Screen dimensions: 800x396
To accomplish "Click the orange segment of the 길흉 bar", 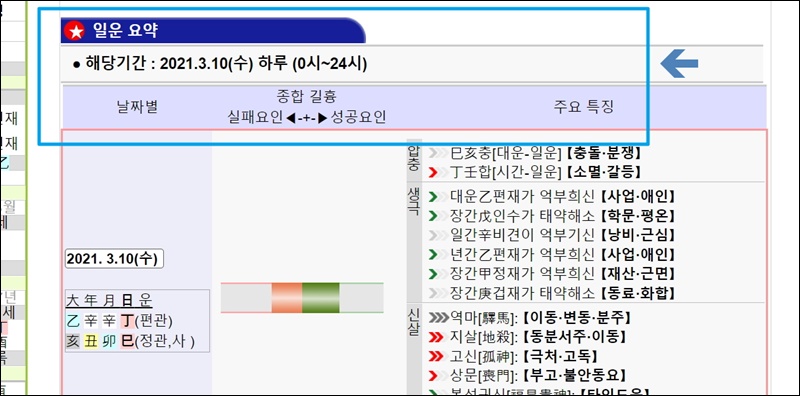I will click(x=287, y=298).
